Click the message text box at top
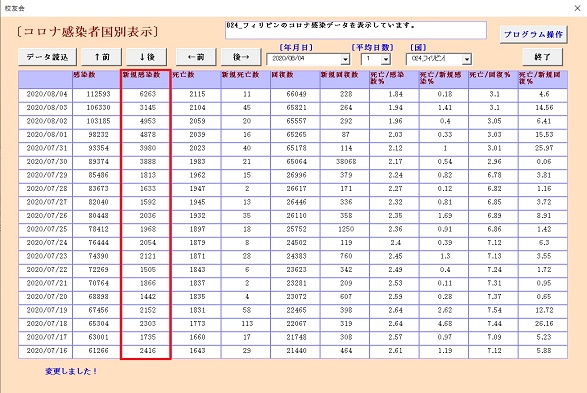This screenshot has width=587, height=393. pyautogui.click(x=356, y=30)
